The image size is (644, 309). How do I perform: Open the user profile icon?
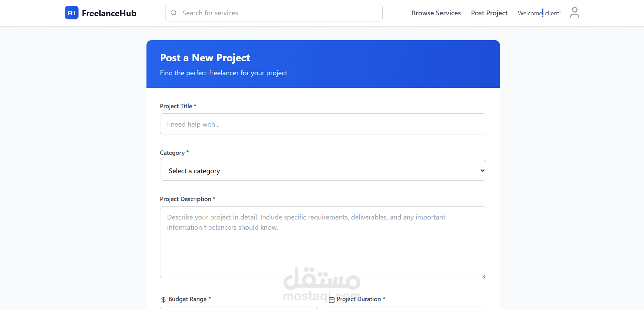574,13
